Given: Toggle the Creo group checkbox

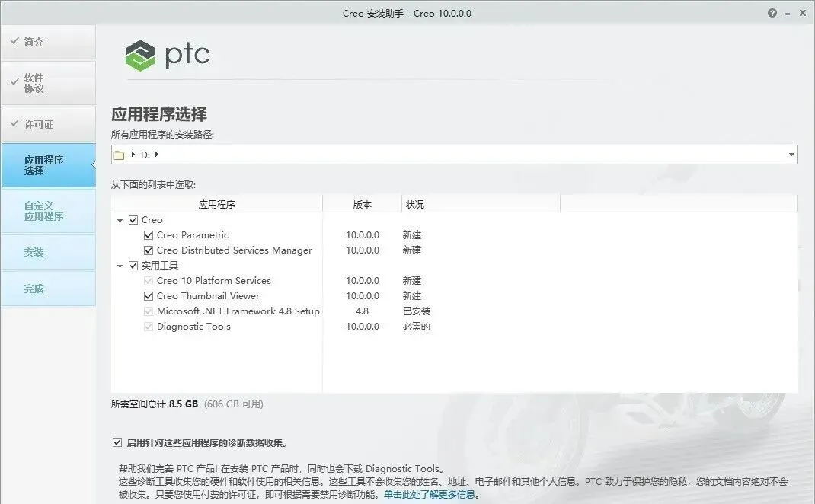Looking at the screenshot, I should (133, 220).
